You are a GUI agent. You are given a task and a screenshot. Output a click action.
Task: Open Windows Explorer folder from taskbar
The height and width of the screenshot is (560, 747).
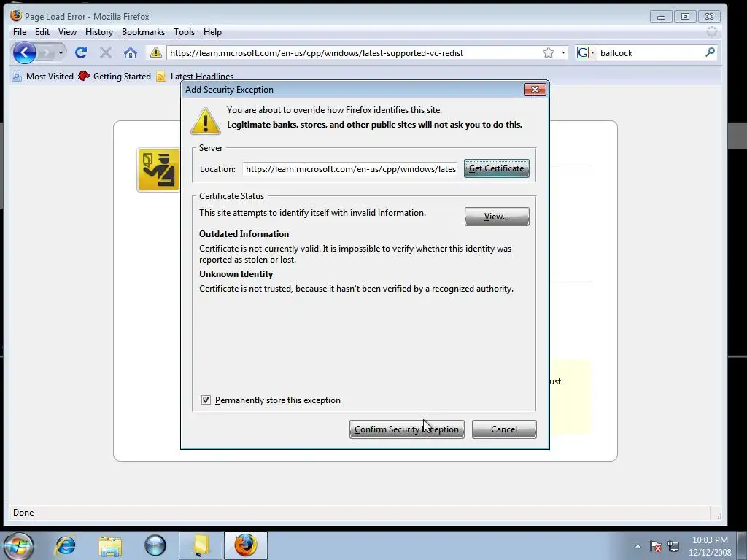tap(110, 545)
